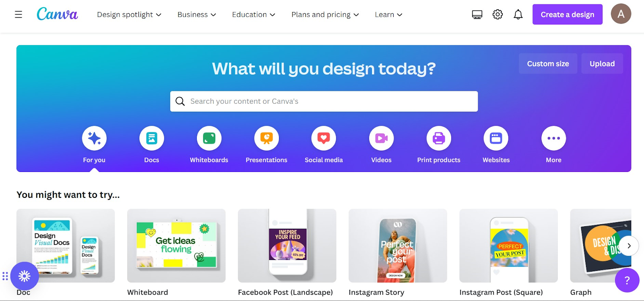Open the notifications bell
Viewport: 644px width, 301px height.
point(518,14)
